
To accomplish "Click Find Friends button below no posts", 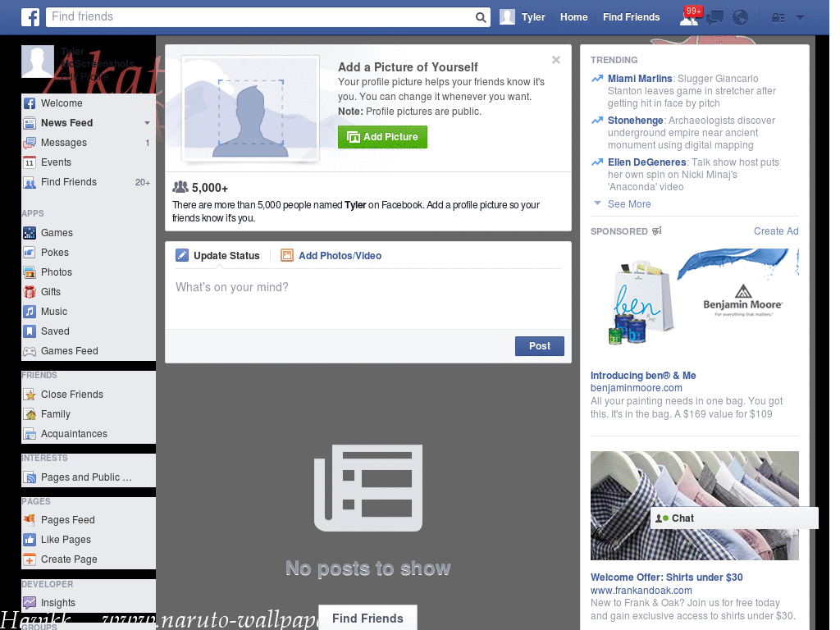I will pos(367,619).
